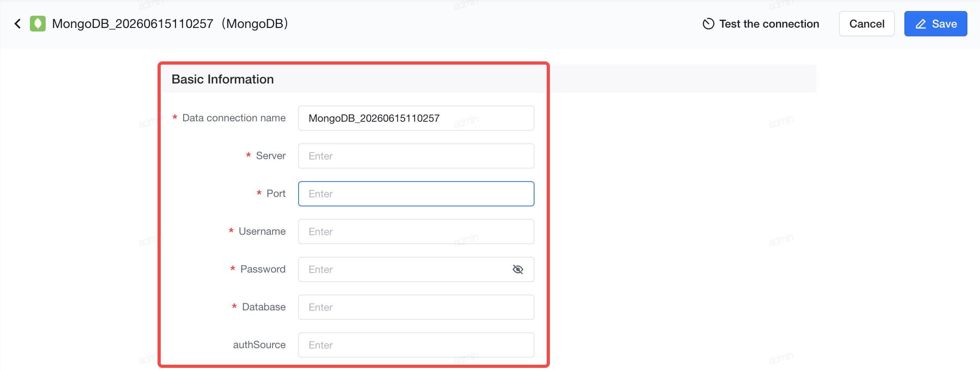Focus the Data connection name field
This screenshot has width=980, height=371.
pos(416,118)
